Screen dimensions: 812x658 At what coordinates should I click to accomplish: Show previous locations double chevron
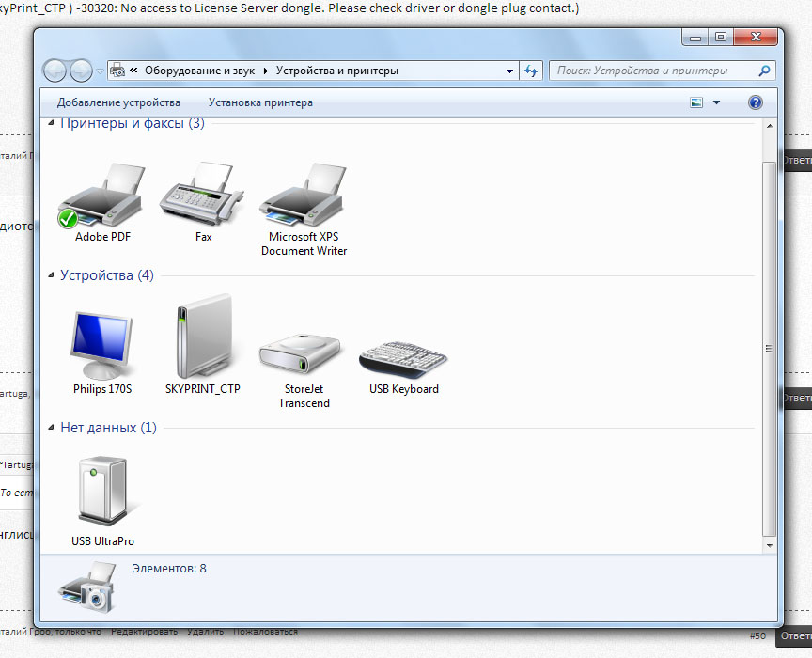[x=133, y=70]
